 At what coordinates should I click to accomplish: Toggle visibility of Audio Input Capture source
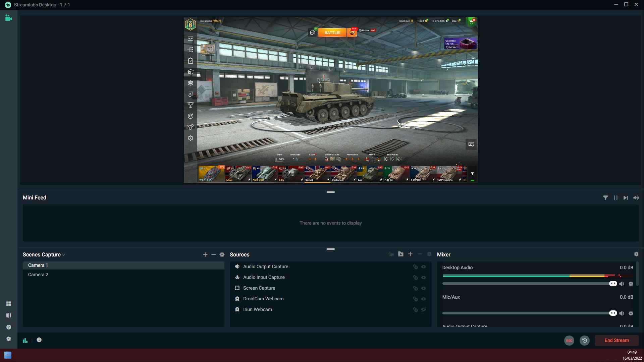[x=424, y=278]
